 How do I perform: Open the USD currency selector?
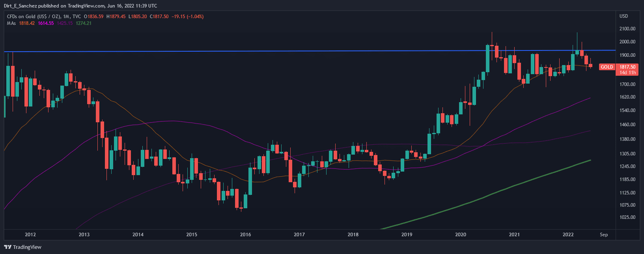coord(624,17)
